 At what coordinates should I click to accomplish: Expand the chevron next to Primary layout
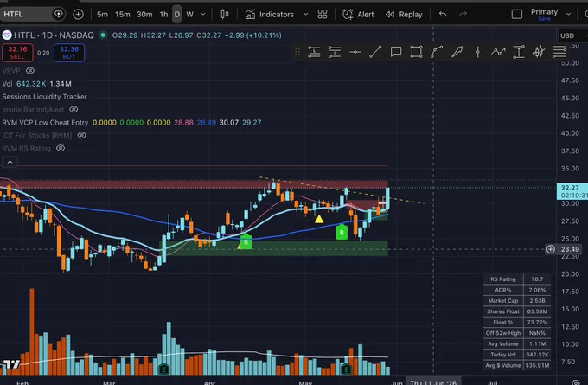click(x=568, y=14)
